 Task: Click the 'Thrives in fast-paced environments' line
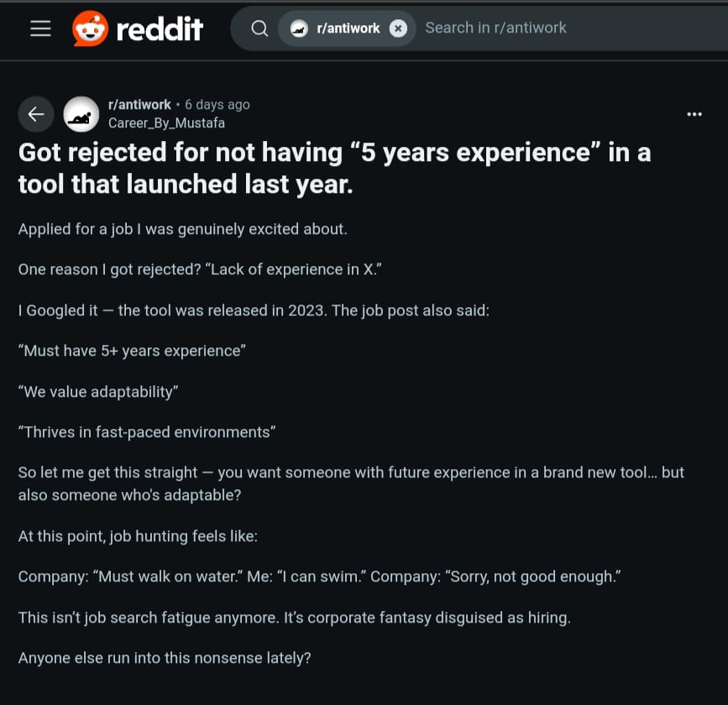[x=147, y=432]
